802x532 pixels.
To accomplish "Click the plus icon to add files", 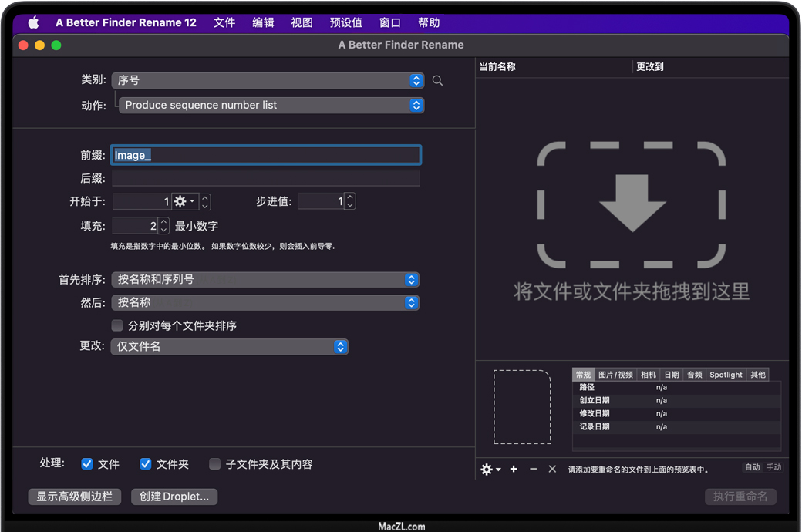I will pyautogui.click(x=514, y=469).
